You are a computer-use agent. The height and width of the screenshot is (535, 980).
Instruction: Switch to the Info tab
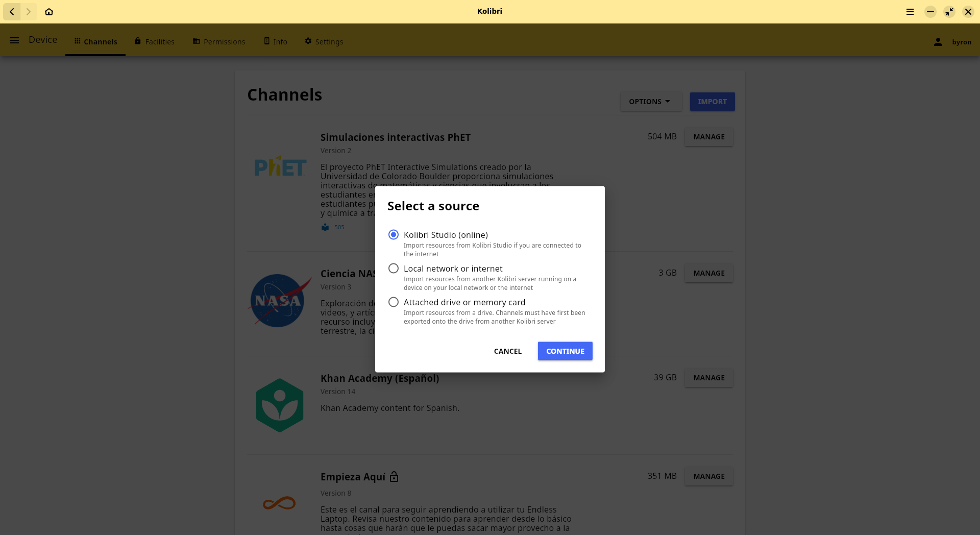pos(276,42)
